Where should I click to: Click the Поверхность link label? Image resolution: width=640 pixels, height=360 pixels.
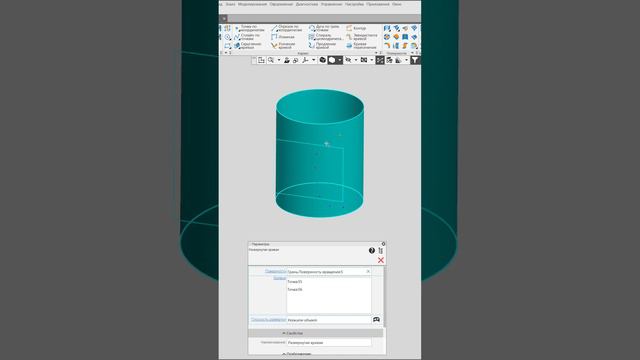275,271
